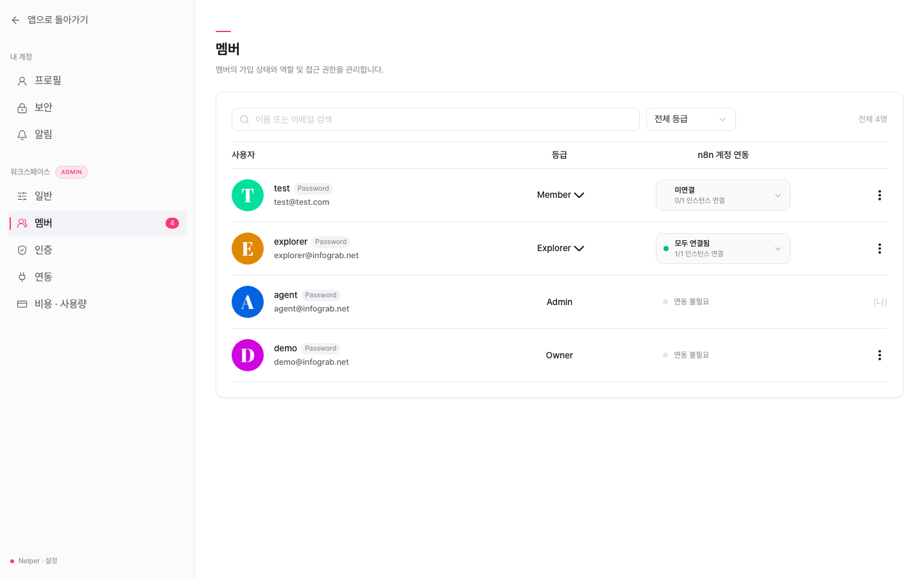The width and height of the screenshot is (924, 578).
Task: Click the name or email search field
Action: pyautogui.click(x=435, y=119)
